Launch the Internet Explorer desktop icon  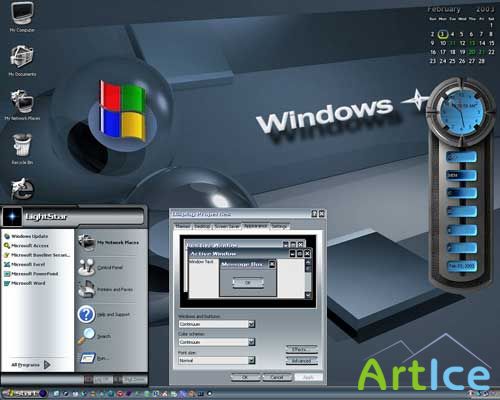click(x=22, y=189)
